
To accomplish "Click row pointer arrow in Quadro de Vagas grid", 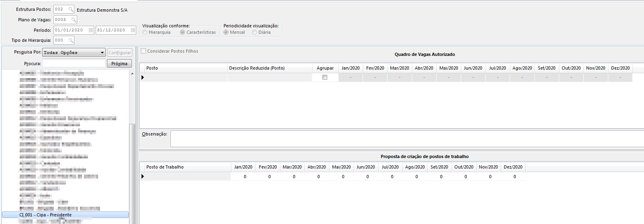I will 143,77.
